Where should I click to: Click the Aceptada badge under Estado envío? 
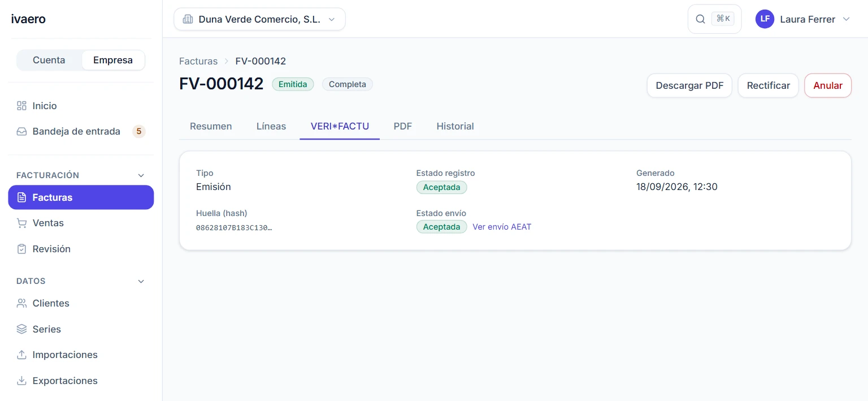[441, 227]
